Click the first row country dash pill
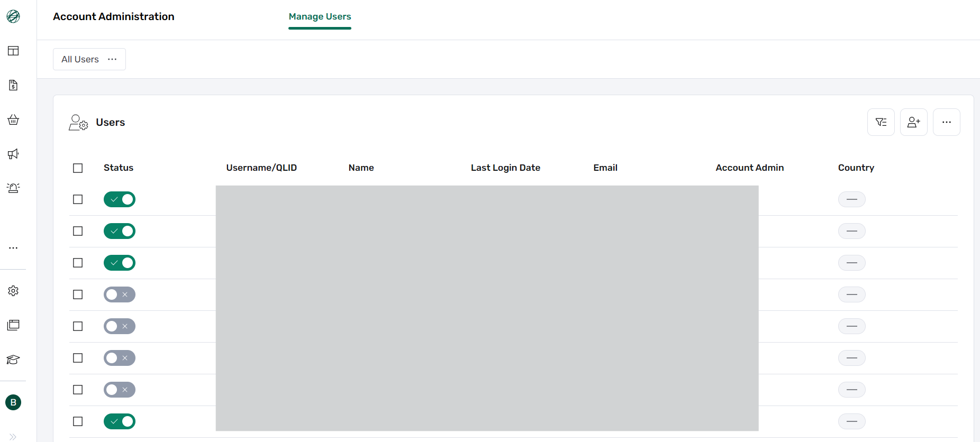This screenshot has width=980, height=442. (x=852, y=199)
